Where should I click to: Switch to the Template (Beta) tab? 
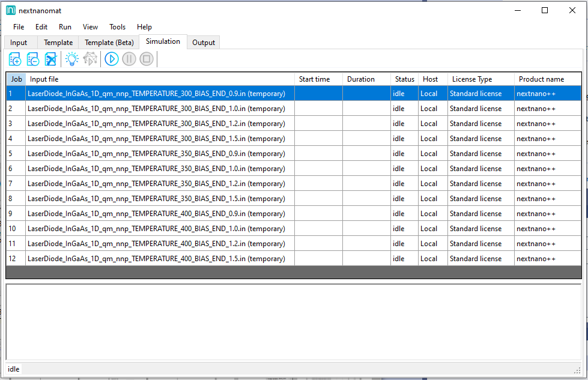click(109, 43)
